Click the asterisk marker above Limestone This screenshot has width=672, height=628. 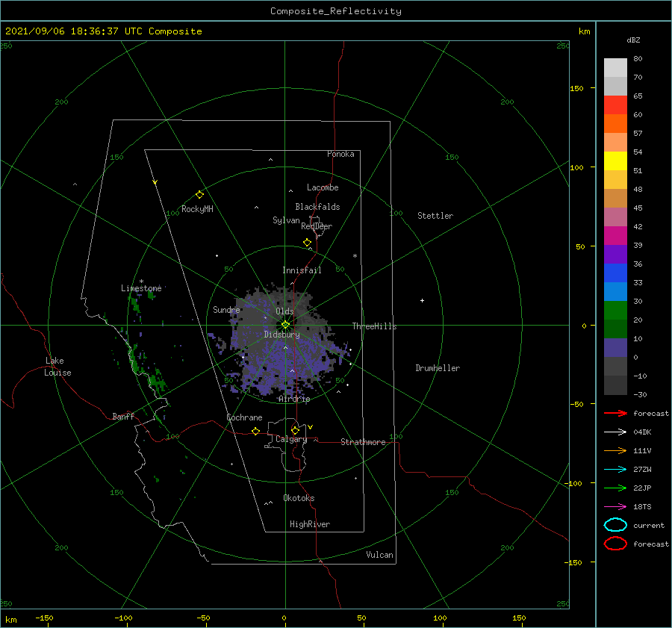click(x=141, y=282)
